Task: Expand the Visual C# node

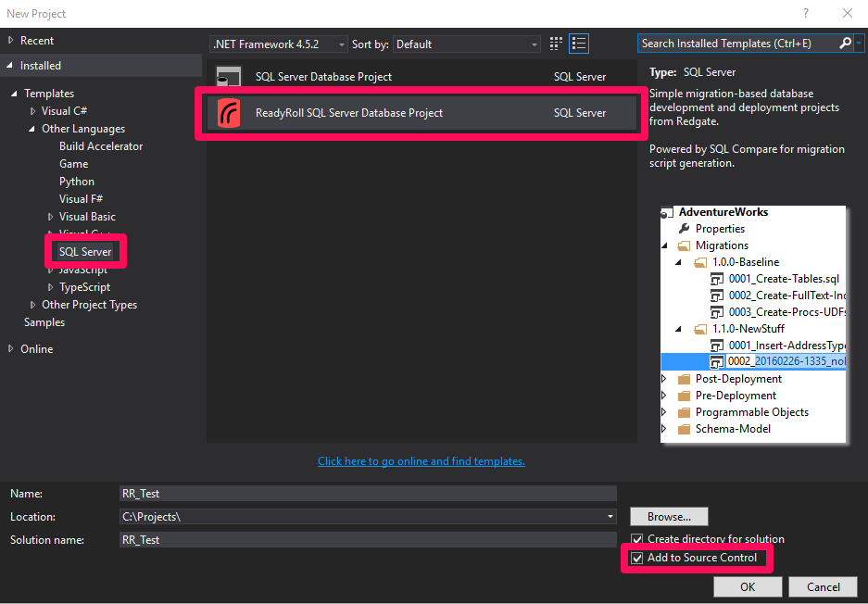Action: click(x=32, y=111)
